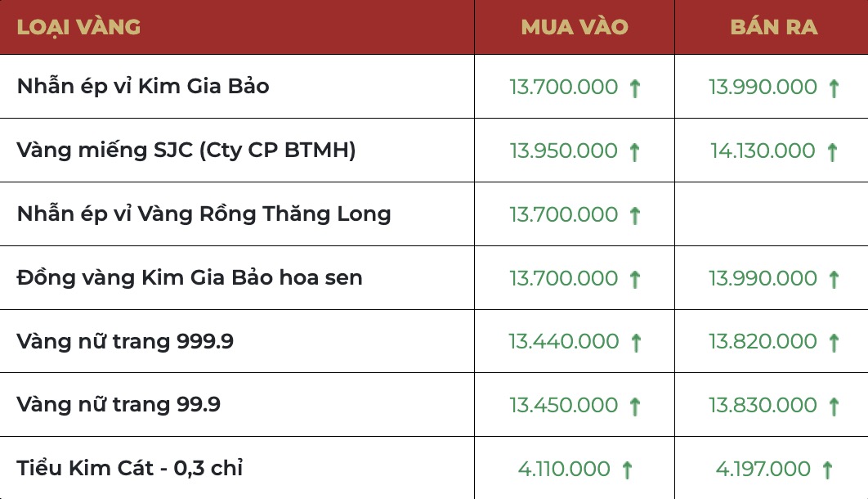The image size is (868, 499).
Task: Open Đồng vàng Kim Gia Bảo hoa sen
Action: click(x=190, y=278)
